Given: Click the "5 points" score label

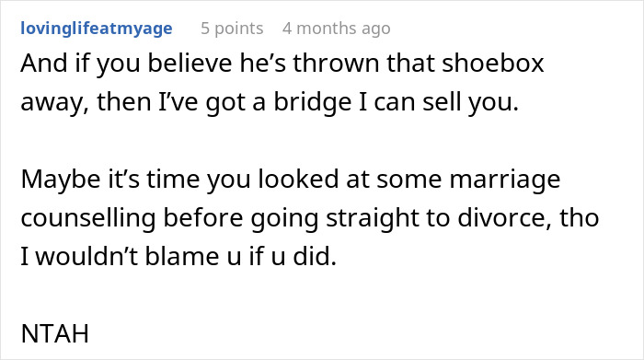Looking at the screenshot, I should click(x=232, y=29).
